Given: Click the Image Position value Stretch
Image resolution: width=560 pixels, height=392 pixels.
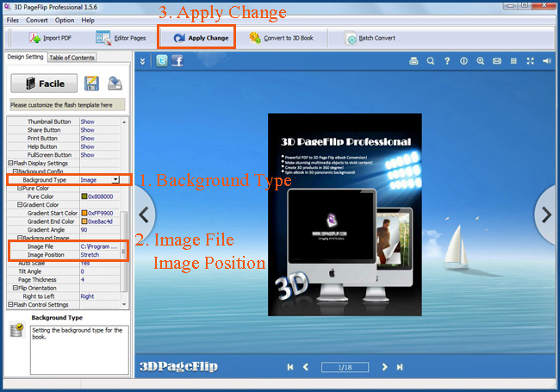Looking at the screenshot, I should point(90,254).
